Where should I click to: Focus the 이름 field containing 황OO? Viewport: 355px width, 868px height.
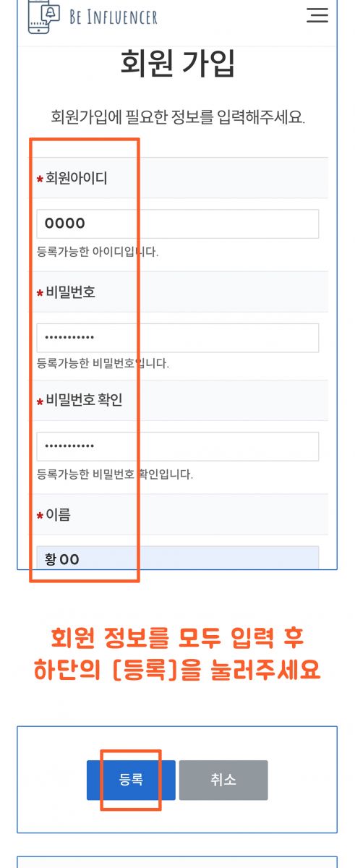(x=178, y=558)
